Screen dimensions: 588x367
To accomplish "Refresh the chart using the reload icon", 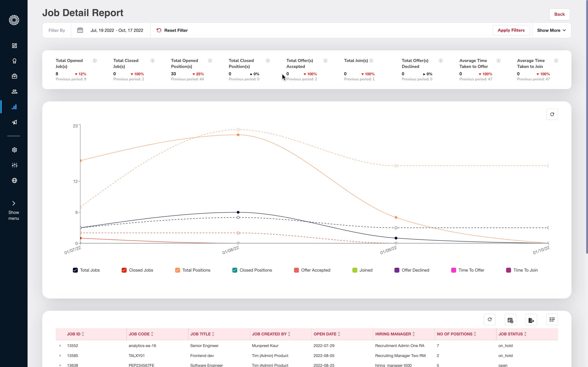I will tap(552, 114).
